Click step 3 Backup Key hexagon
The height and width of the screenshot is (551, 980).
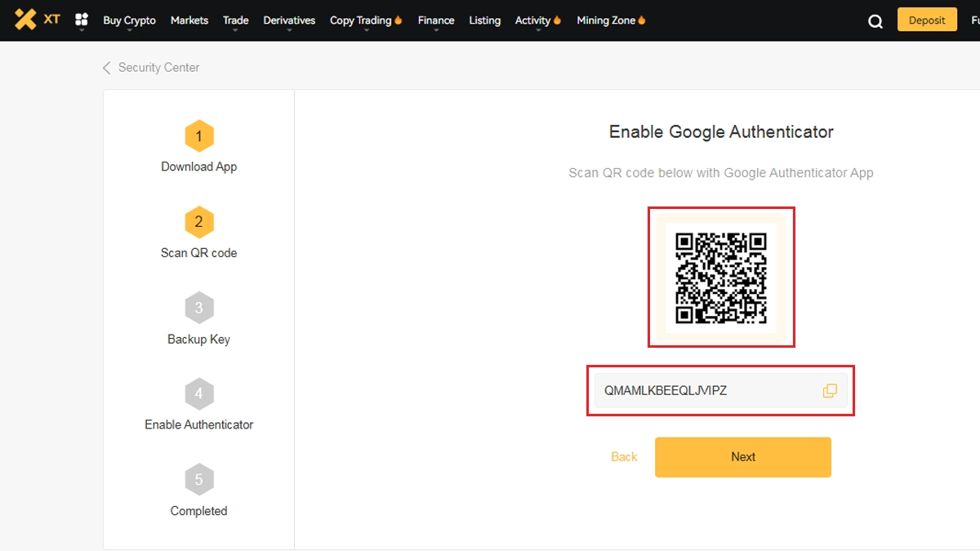(x=198, y=309)
